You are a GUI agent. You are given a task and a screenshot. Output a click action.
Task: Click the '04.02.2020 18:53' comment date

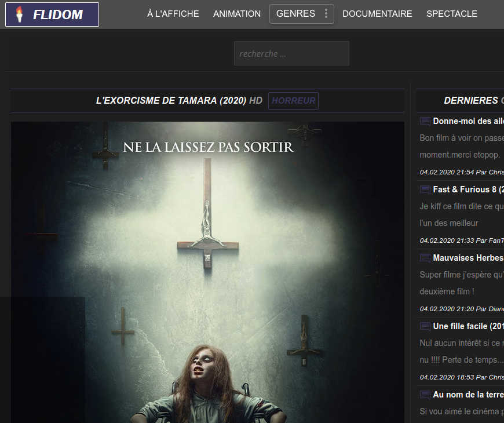[x=447, y=377]
